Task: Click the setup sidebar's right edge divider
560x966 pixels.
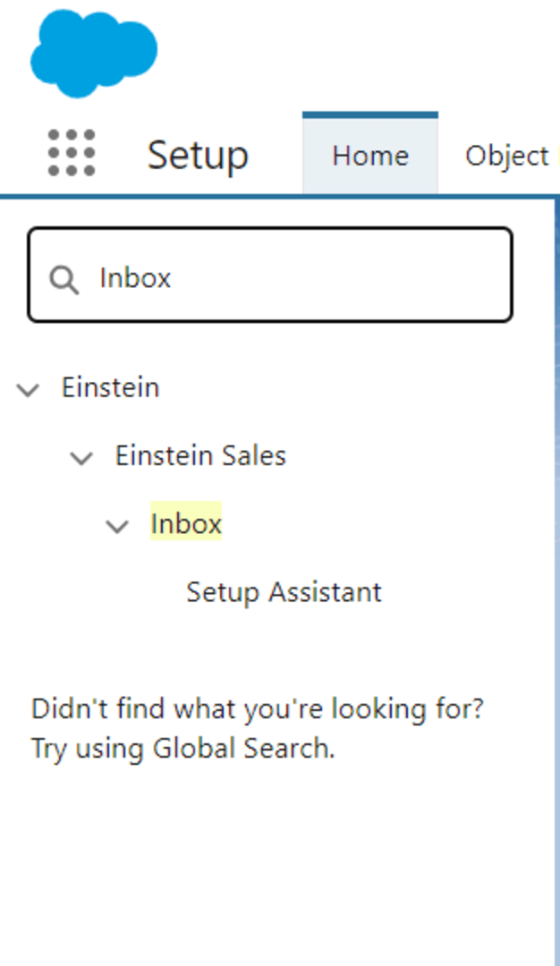Action: tap(555, 537)
